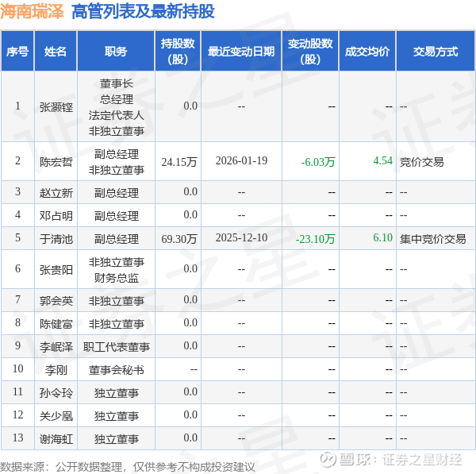Image resolution: width=476 pixels, height=474 pixels.
Task: Sort by 持股数(股) column header
Action: 178,52
